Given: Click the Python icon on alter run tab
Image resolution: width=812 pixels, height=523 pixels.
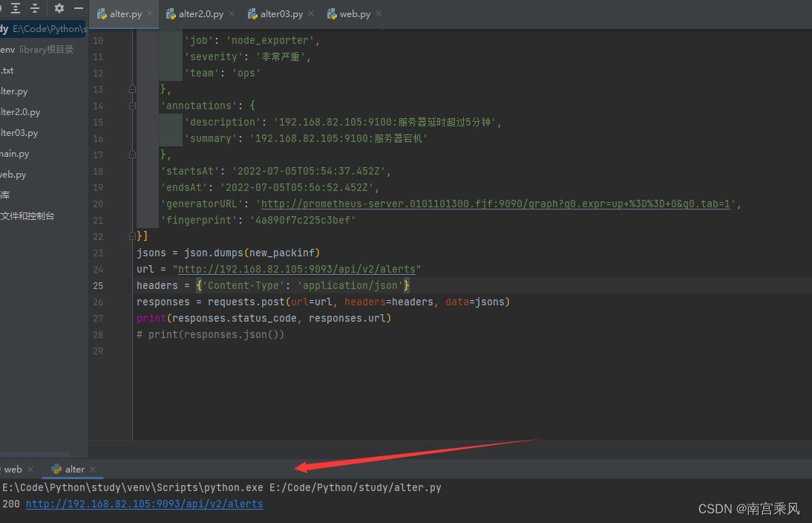Looking at the screenshot, I should click(56, 469).
